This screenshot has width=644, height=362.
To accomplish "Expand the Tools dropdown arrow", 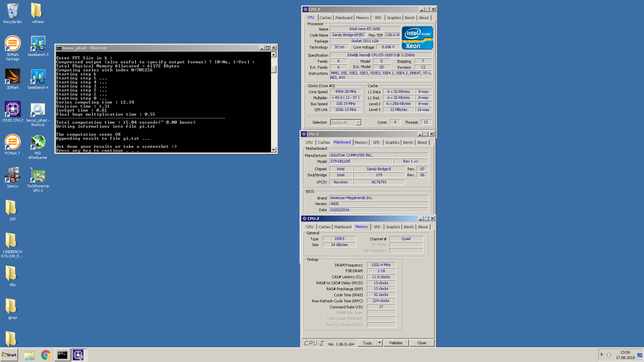I will point(379,343).
